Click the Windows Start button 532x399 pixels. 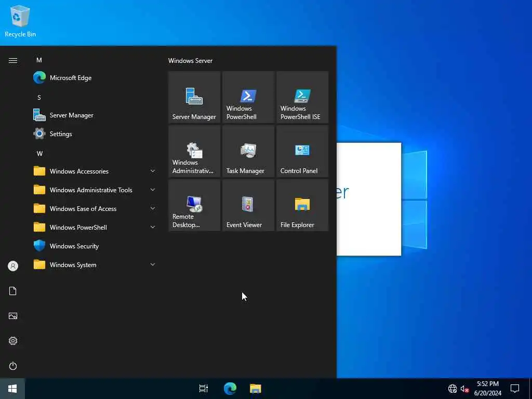coord(12,389)
